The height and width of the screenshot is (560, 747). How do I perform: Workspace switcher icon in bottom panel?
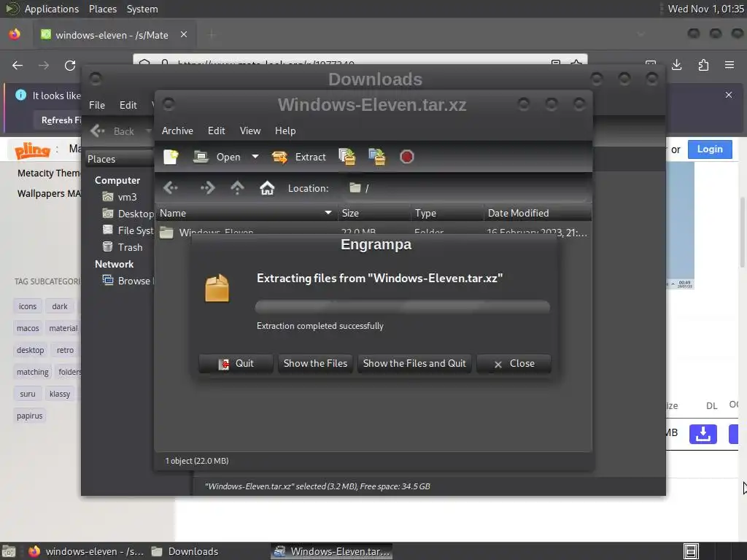click(x=691, y=551)
